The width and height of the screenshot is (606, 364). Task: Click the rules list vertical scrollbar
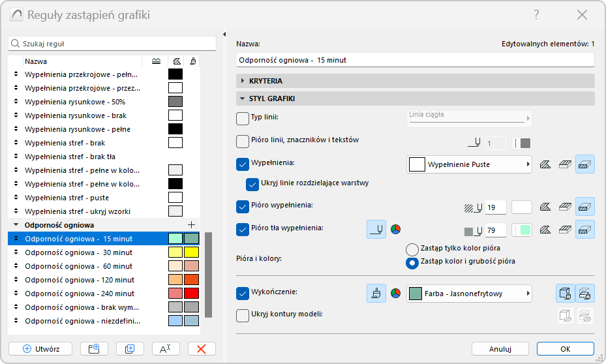pos(208,275)
